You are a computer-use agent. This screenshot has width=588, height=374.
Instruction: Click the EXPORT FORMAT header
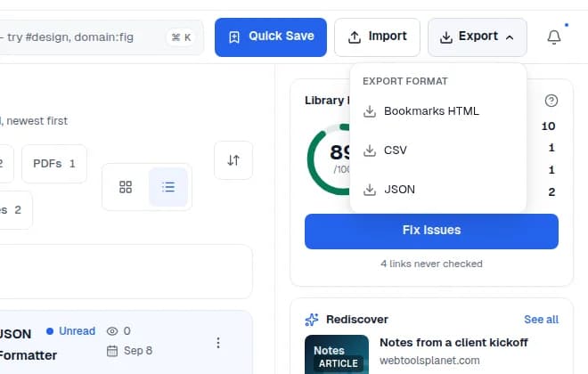point(405,81)
